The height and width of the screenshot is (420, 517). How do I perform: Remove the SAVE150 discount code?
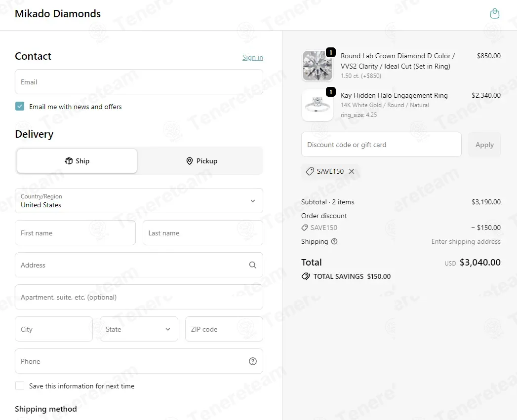pyautogui.click(x=352, y=171)
